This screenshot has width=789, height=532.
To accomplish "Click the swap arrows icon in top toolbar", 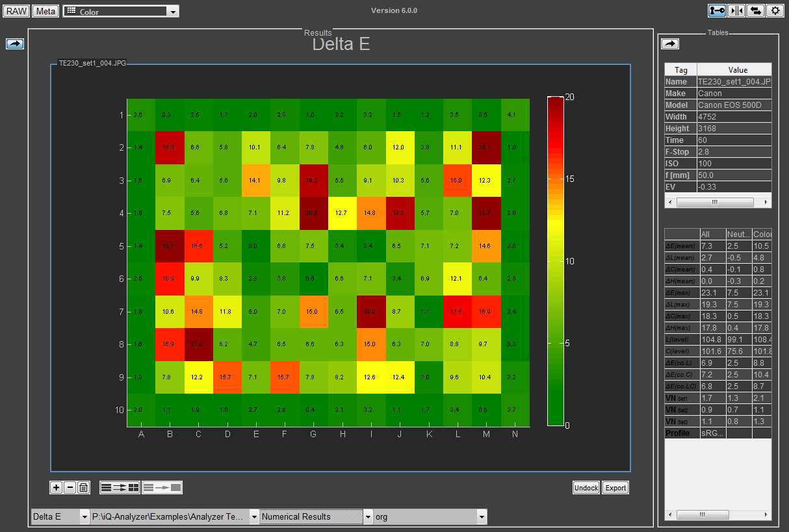I will [755, 10].
